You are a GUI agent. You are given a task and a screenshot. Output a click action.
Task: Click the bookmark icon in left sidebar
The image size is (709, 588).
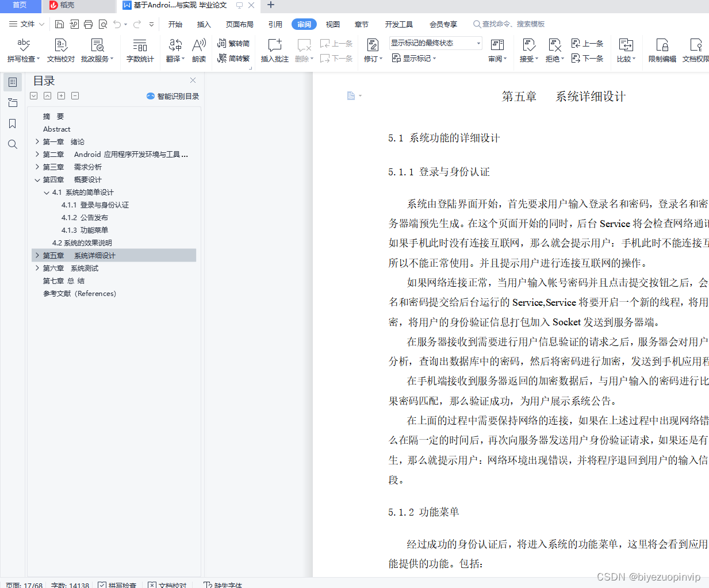pos(13,124)
